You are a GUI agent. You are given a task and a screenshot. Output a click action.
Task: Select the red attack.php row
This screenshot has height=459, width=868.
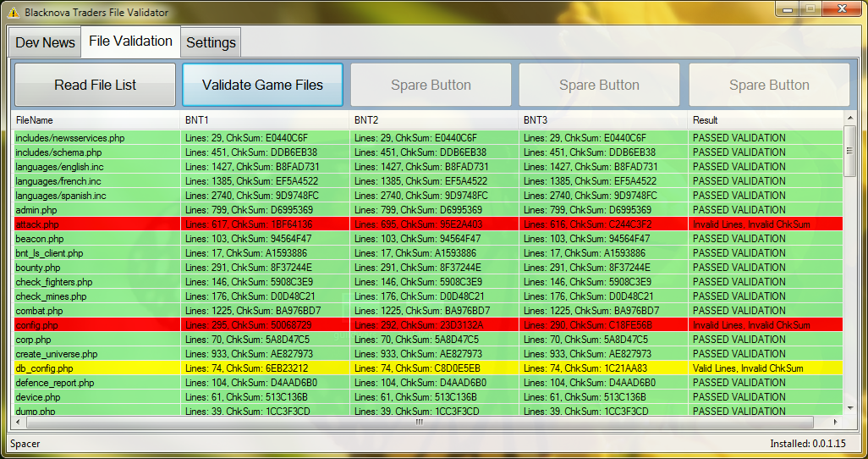pyautogui.click(x=427, y=224)
